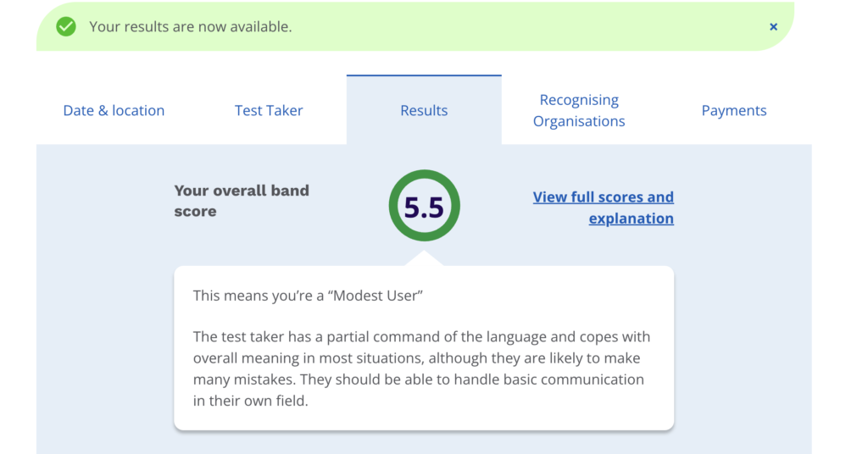This screenshot has height=454, width=868.
Task: Switch to the Test Taker tab
Action: pos(269,111)
